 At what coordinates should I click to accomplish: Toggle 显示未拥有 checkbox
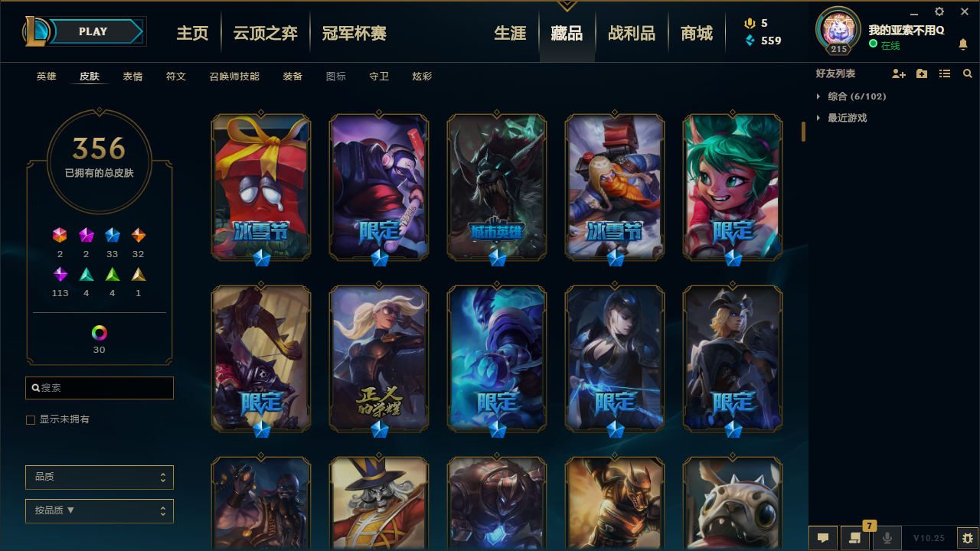(31, 420)
